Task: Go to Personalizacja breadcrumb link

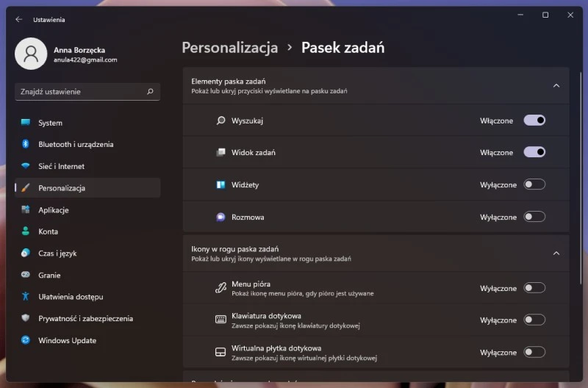Action: click(229, 48)
